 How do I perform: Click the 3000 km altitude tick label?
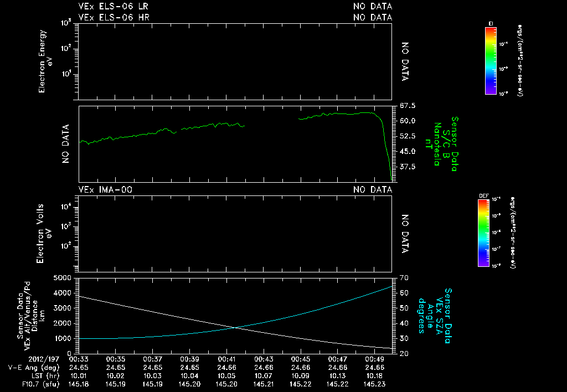[62, 308]
